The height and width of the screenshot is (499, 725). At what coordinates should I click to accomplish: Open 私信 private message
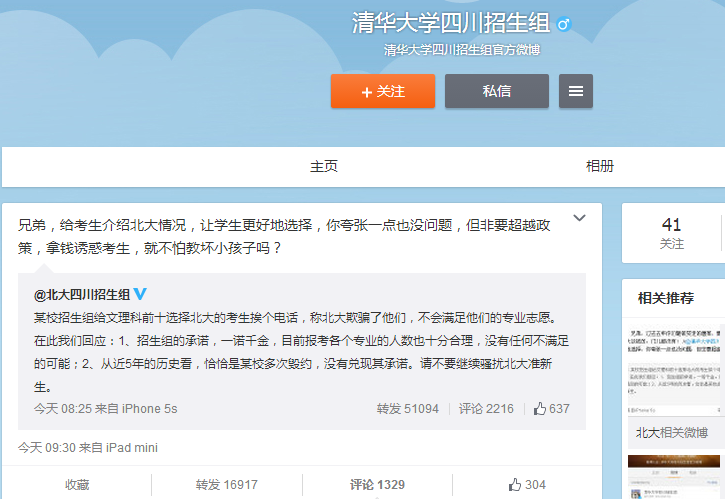[496, 91]
